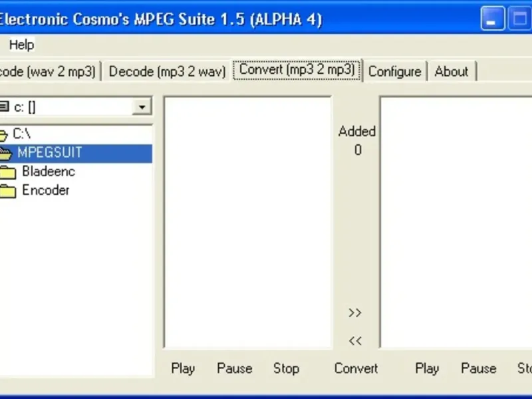The height and width of the screenshot is (399, 532).
Task: Click the C:\ open folder icon
Action: coord(3,135)
